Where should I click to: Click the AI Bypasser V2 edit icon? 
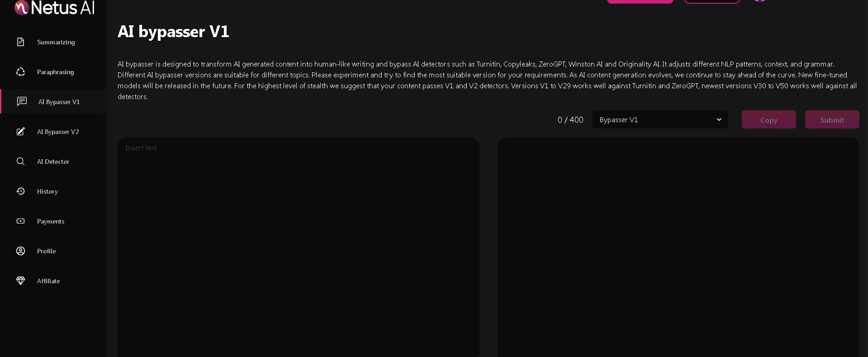20,132
